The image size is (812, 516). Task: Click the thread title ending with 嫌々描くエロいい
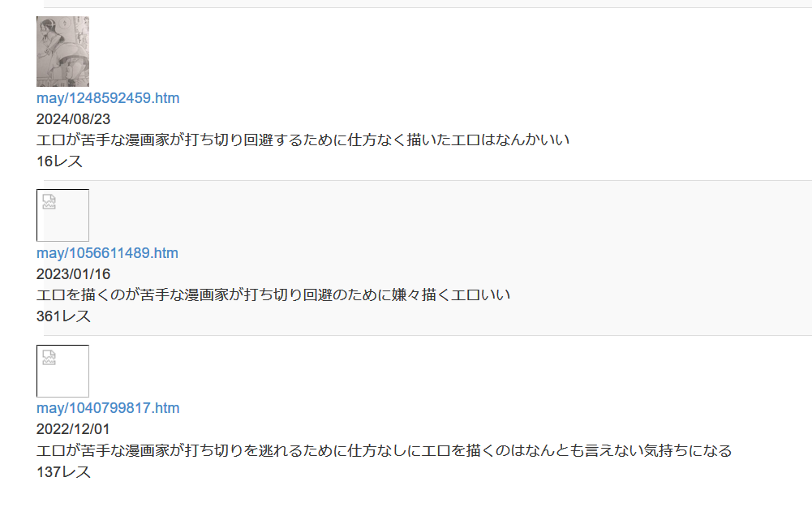pos(273,295)
